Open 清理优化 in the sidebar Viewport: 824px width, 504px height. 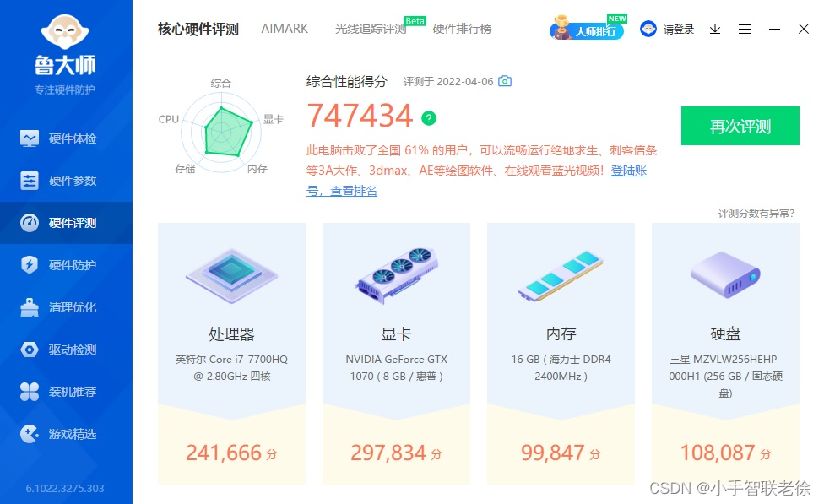pos(66,307)
